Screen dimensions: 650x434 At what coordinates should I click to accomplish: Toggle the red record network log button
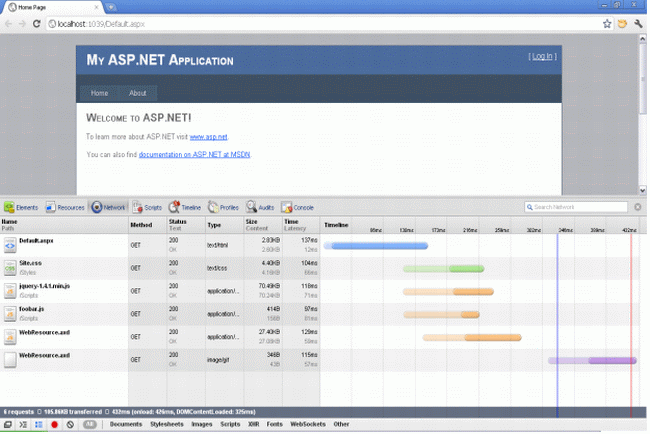pyautogui.click(x=54, y=424)
